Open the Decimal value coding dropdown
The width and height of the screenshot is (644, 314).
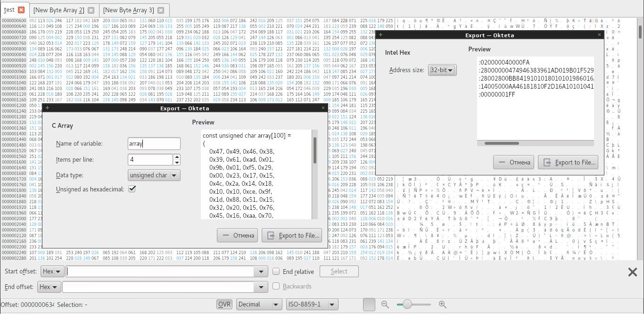tap(259, 305)
